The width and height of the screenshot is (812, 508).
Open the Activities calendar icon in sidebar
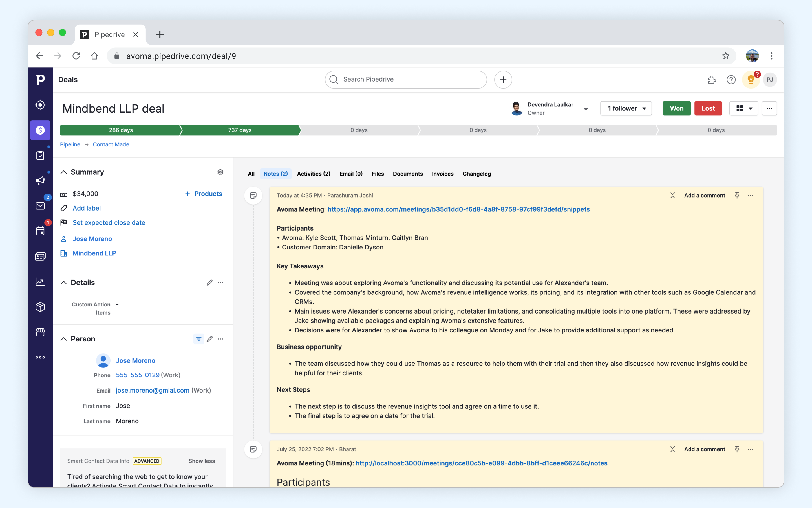click(x=40, y=231)
